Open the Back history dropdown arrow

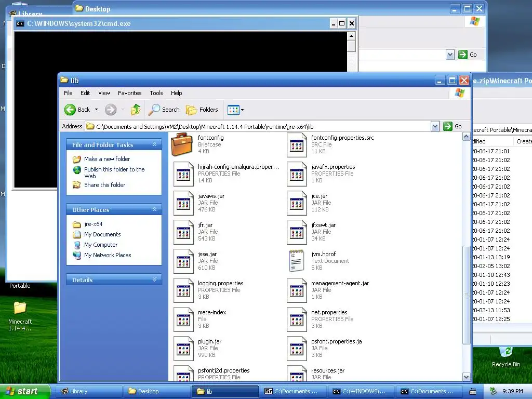coord(96,110)
